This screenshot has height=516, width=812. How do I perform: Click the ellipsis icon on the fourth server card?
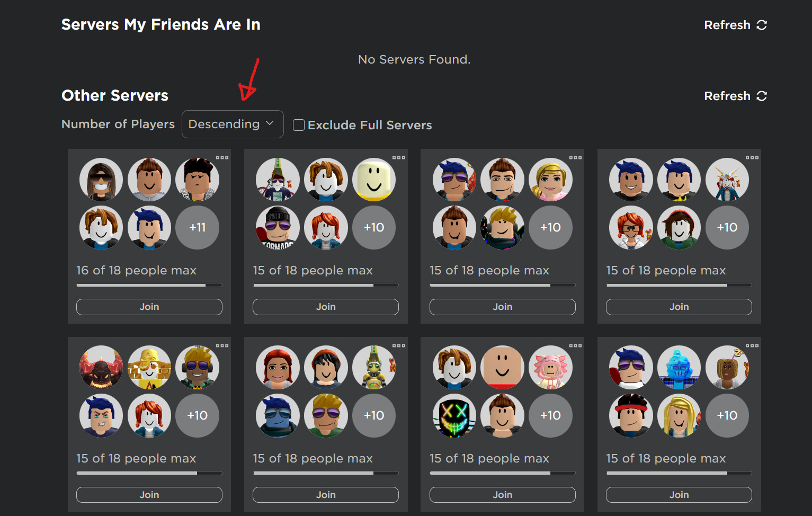(x=753, y=157)
